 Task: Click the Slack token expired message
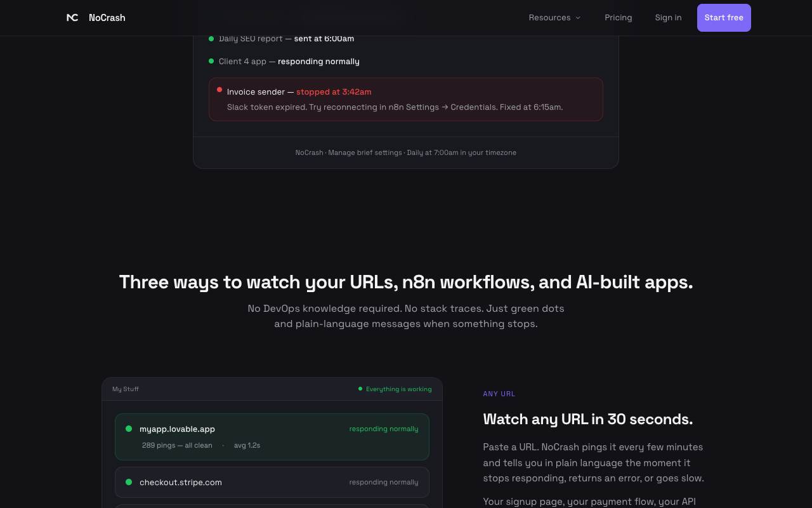[395, 107]
